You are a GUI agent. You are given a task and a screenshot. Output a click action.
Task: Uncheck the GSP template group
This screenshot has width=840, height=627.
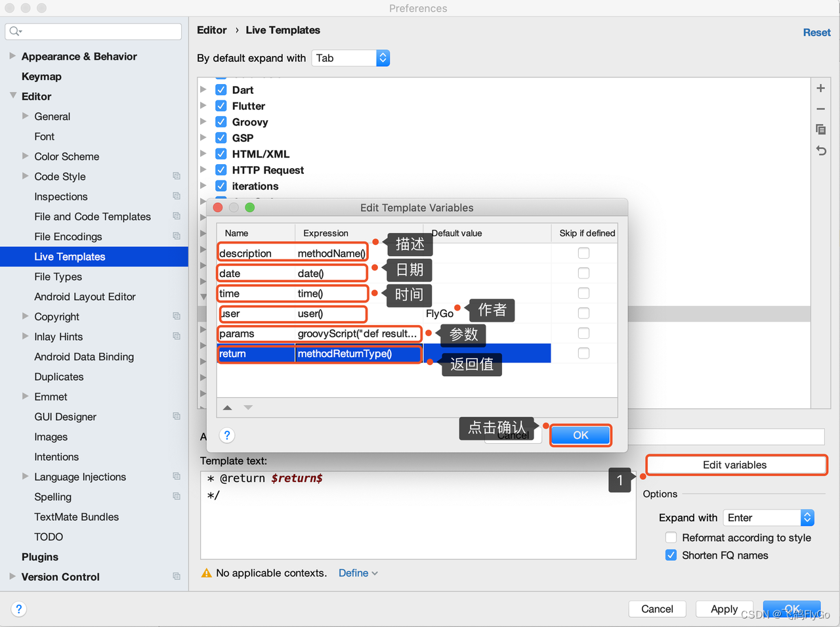221,138
